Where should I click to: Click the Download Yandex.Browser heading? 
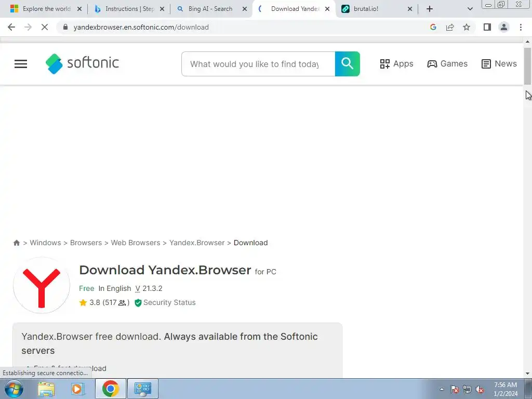click(x=165, y=270)
